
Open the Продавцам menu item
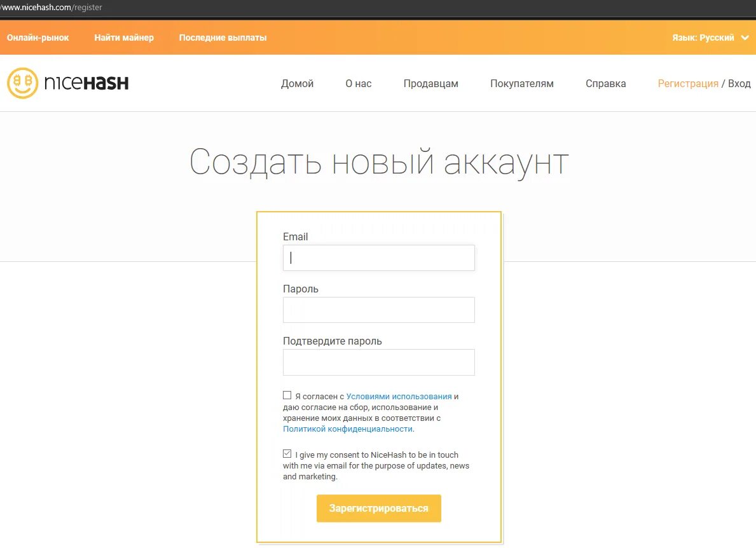pos(430,83)
